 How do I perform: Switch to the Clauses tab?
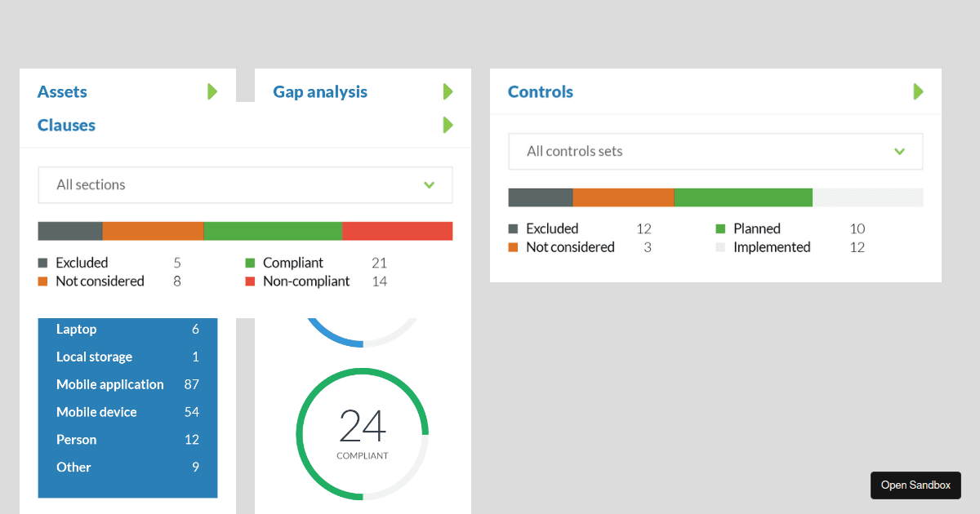(x=65, y=125)
